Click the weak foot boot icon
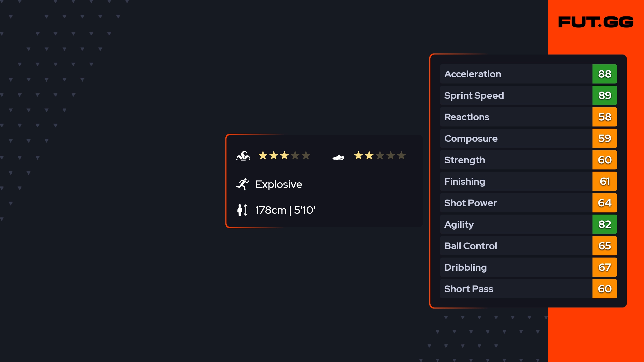Image resolution: width=644 pixels, height=362 pixels. pos(338,157)
